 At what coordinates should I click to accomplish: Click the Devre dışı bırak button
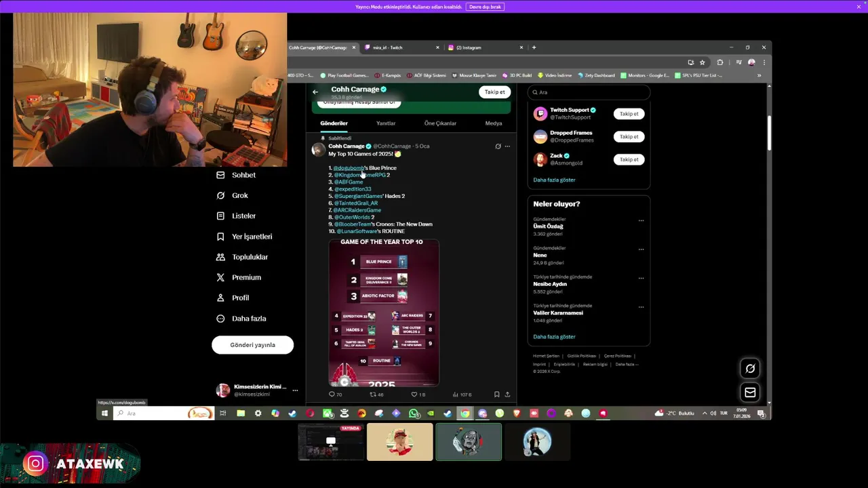[485, 7]
